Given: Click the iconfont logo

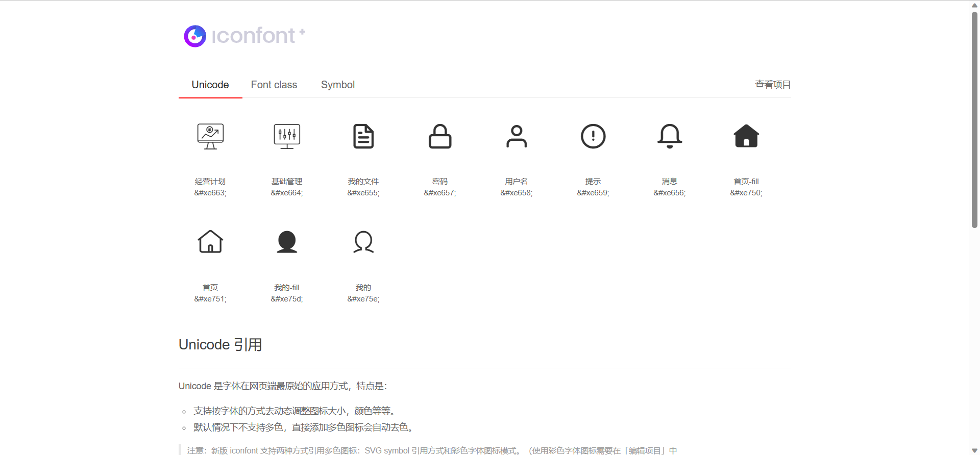Looking at the screenshot, I should pyautogui.click(x=244, y=36).
